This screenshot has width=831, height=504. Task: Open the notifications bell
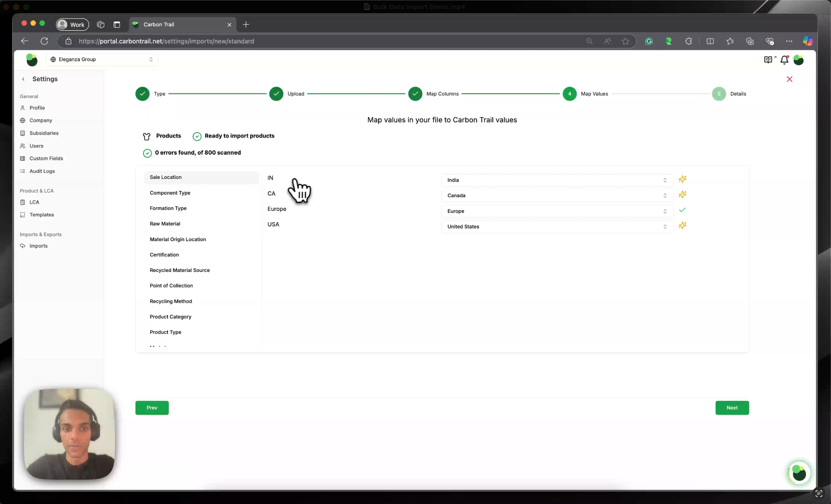pos(784,60)
